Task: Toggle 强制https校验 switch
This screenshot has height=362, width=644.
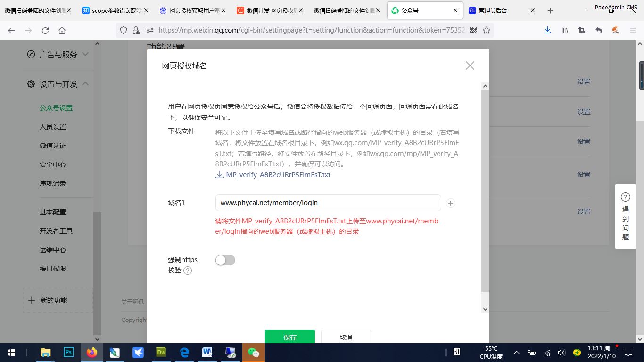Action: pos(225,260)
